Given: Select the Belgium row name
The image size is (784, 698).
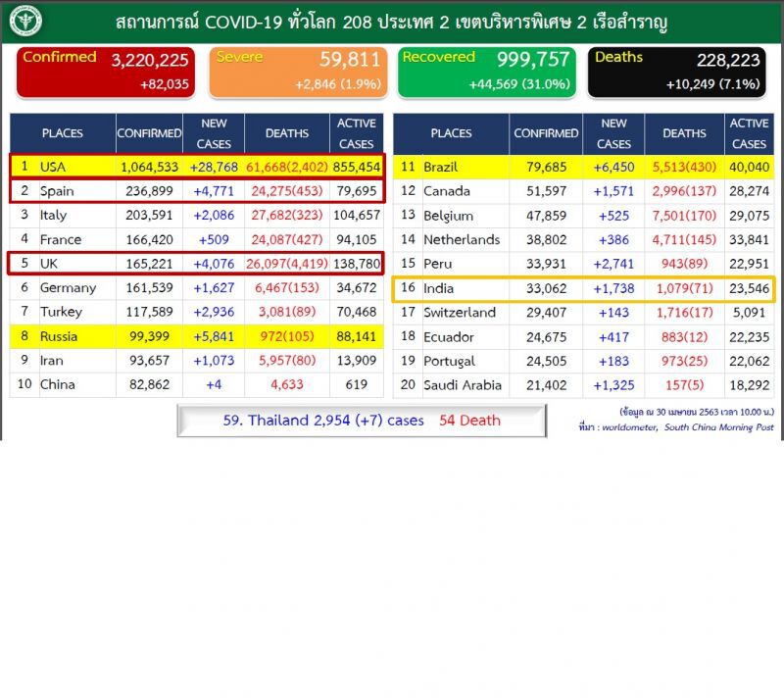Looking at the screenshot, I should click(x=449, y=216).
